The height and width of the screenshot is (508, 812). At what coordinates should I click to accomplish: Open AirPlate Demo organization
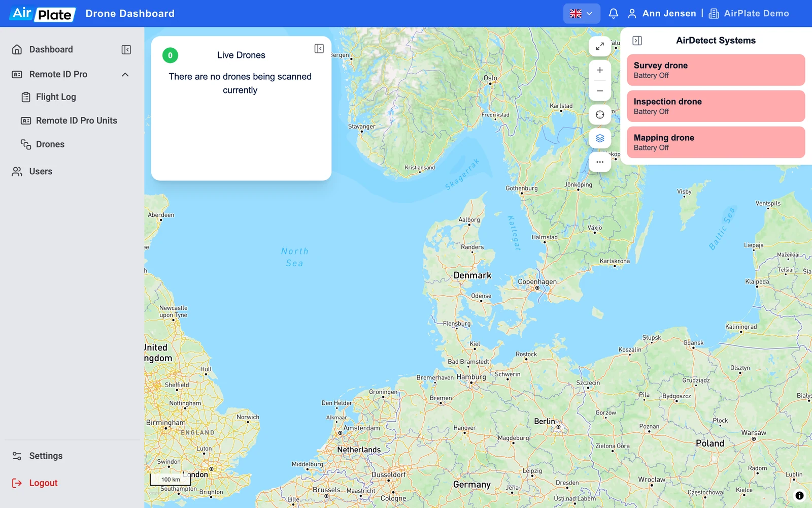(749, 14)
